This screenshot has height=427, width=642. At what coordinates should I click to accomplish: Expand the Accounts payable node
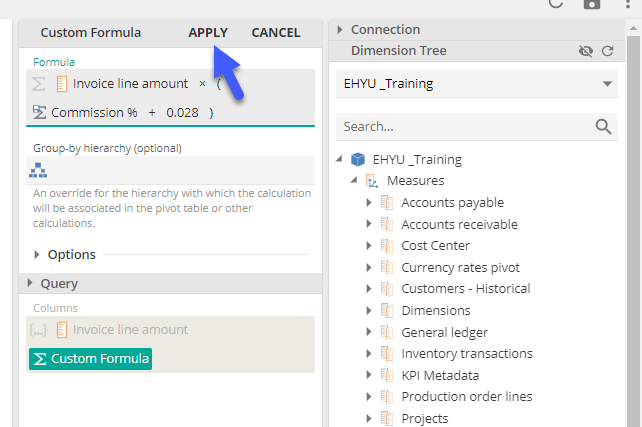(369, 203)
